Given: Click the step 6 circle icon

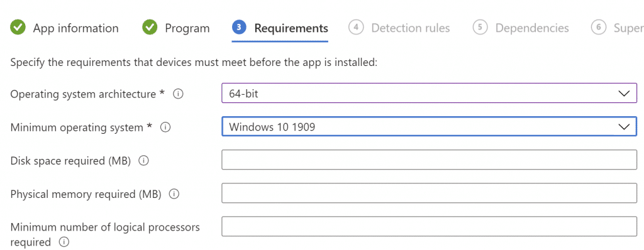Looking at the screenshot, I should tap(599, 28).
